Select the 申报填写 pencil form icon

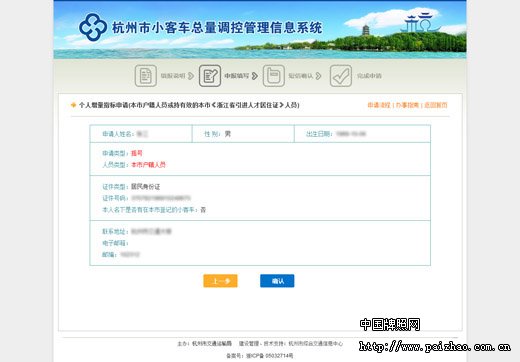tap(210, 76)
